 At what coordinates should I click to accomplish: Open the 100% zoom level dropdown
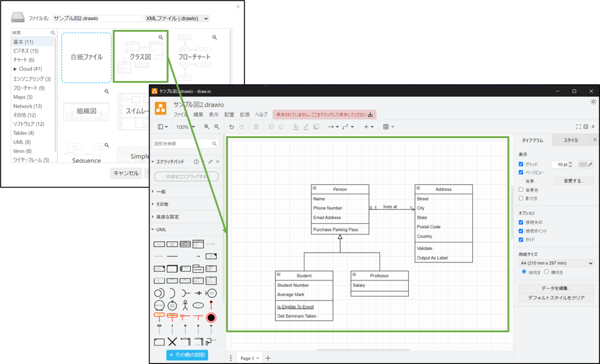[x=185, y=127]
